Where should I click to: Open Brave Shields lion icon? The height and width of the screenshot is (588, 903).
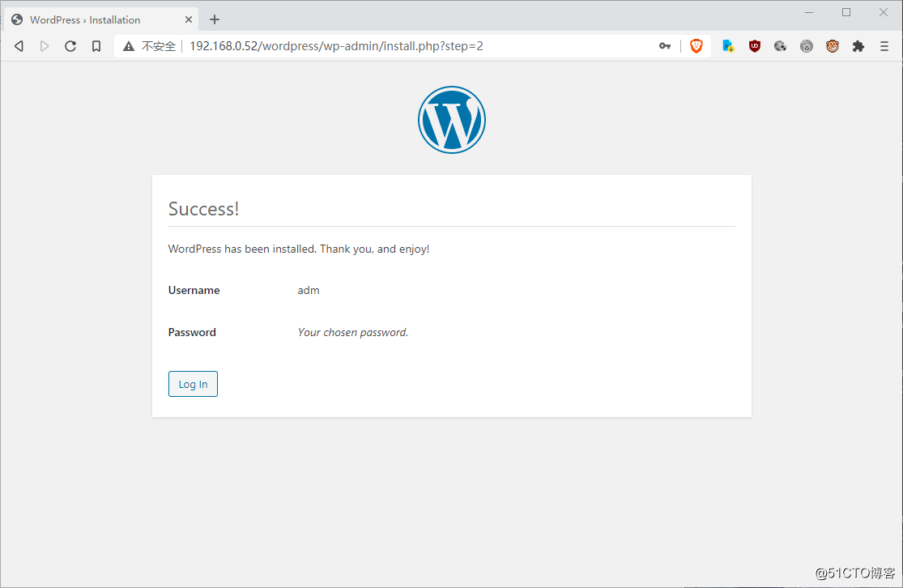tap(696, 46)
